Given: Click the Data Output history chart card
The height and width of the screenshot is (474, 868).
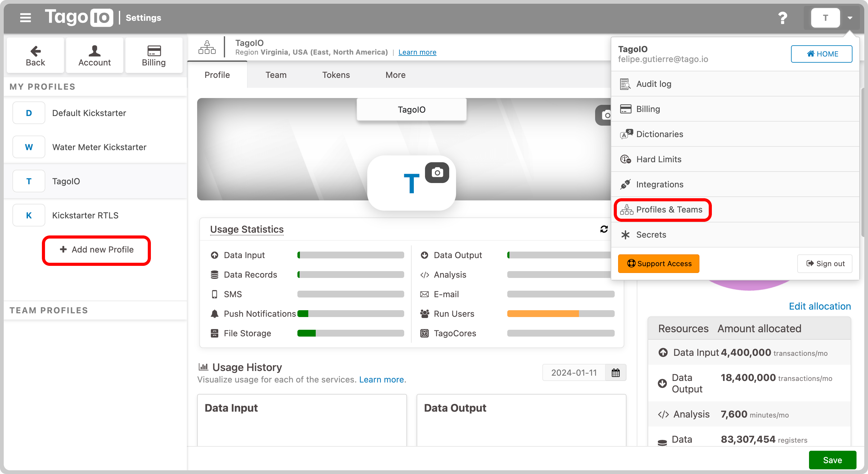Looking at the screenshot, I should (x=521, y=420).
